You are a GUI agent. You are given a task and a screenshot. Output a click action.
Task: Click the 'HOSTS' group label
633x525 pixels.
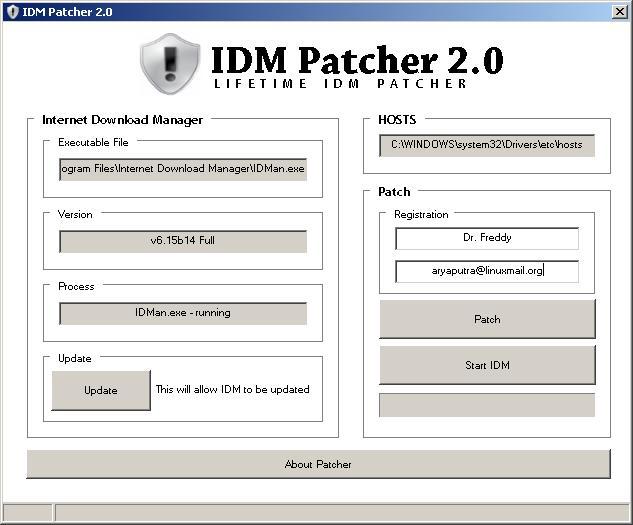pyautogui.click(x=397, y=120)
